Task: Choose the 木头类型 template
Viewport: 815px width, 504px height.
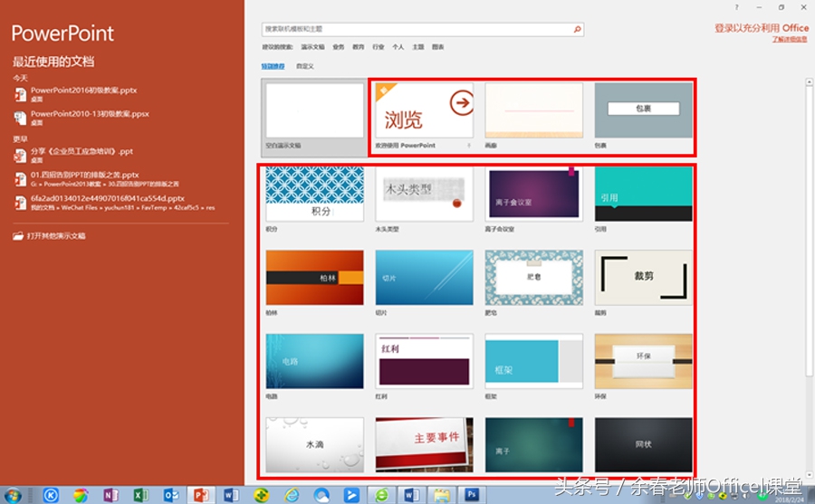Action: tap(424, 194)
